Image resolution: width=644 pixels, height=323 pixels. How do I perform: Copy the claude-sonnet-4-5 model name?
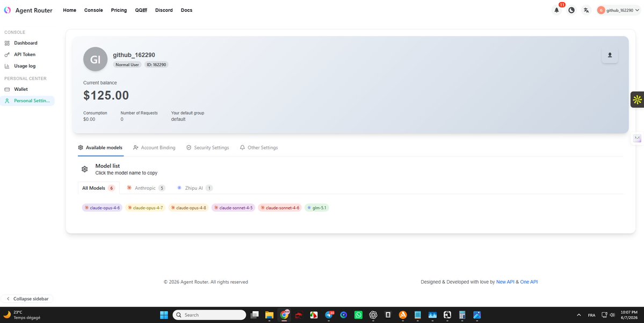233,208
